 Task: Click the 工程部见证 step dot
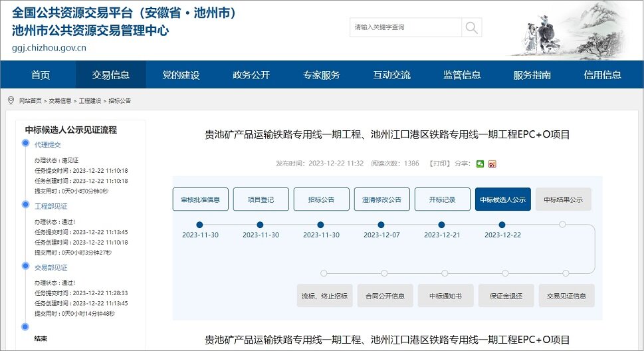click(x=25, y=205)
